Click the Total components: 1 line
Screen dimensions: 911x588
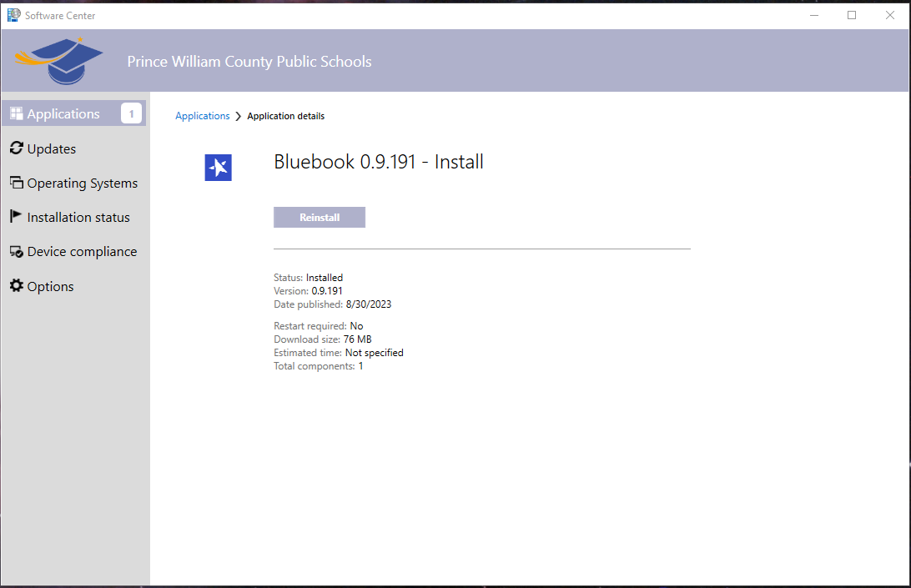(x=319, y=366)
